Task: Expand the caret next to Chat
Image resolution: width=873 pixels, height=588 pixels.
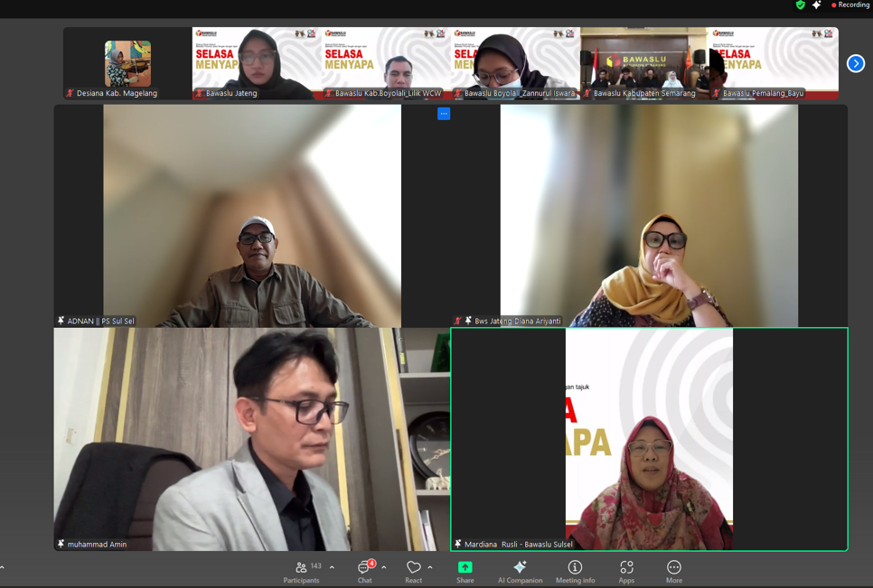Action: (383, 567)
